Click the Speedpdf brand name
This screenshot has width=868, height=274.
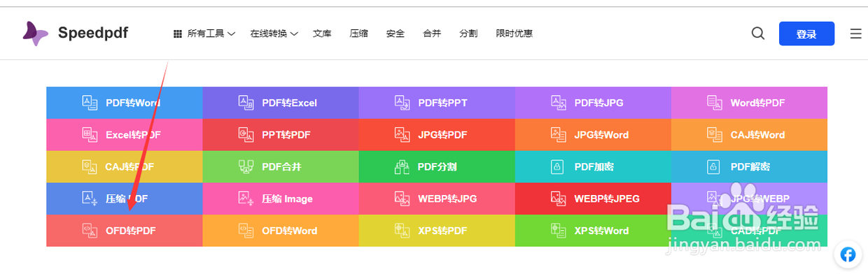pyautogui.click(x=93, y=33)
